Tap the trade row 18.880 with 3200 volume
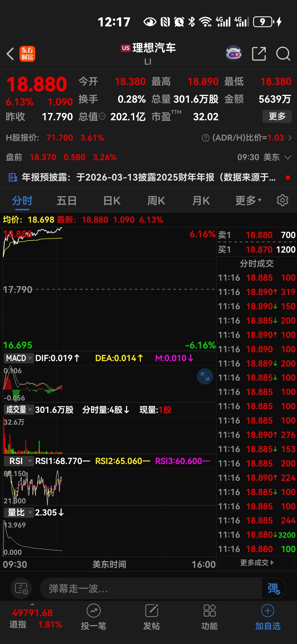 pyautogui.click(x=257, y=535)
